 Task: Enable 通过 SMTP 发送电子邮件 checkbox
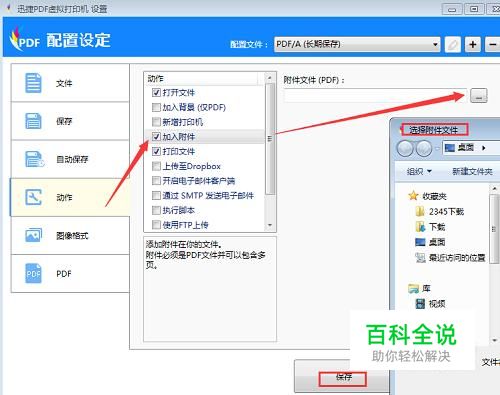click(x=156, y=195)
